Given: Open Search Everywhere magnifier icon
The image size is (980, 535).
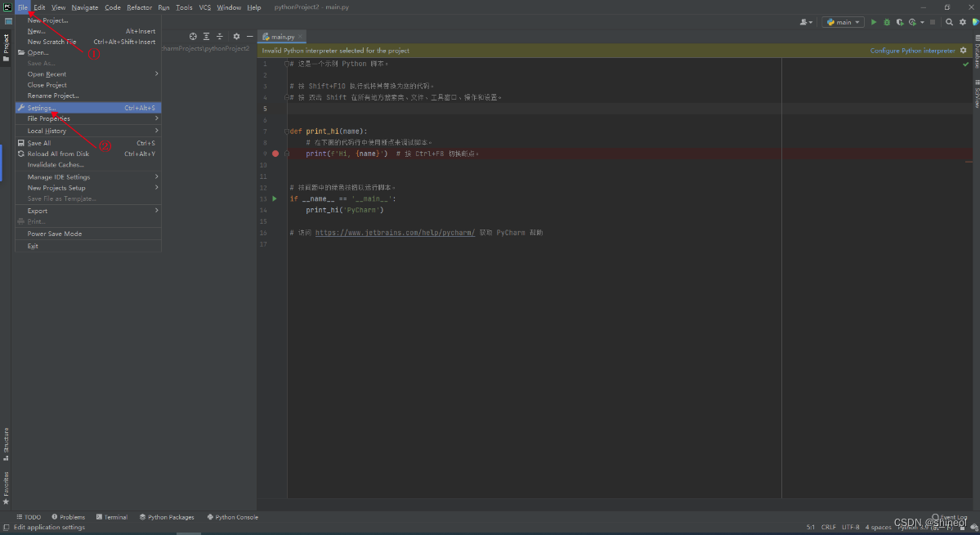Looking at the screenshot, I should [x=950, y=22].
